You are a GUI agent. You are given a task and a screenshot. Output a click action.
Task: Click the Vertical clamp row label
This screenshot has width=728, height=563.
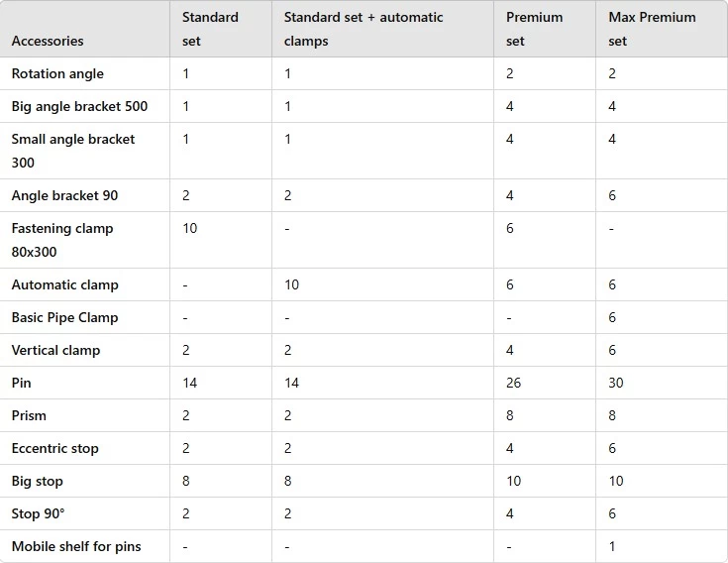click(x=55, y=350)
